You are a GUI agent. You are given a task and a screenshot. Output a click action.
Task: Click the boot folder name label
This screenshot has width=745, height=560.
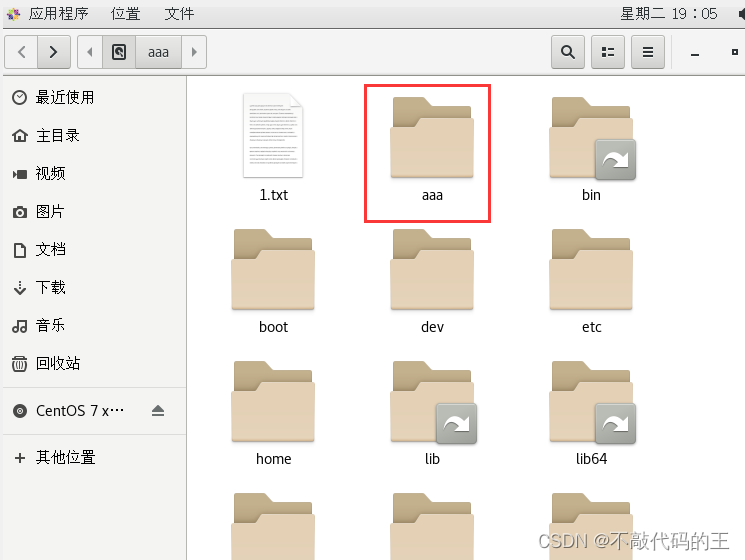pyautogui.click(x=273, y=327)
